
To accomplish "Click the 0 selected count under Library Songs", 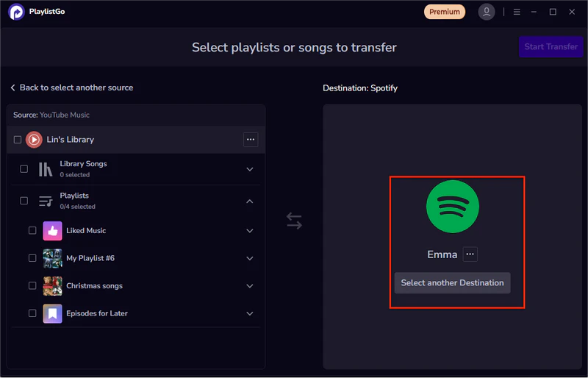I will tap(75, 174).
